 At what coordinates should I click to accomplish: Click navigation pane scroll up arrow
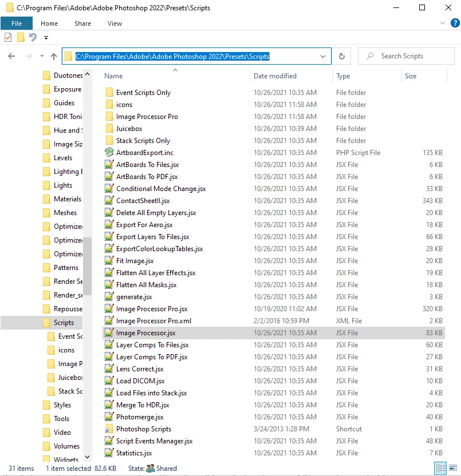(x=88, y=74)
